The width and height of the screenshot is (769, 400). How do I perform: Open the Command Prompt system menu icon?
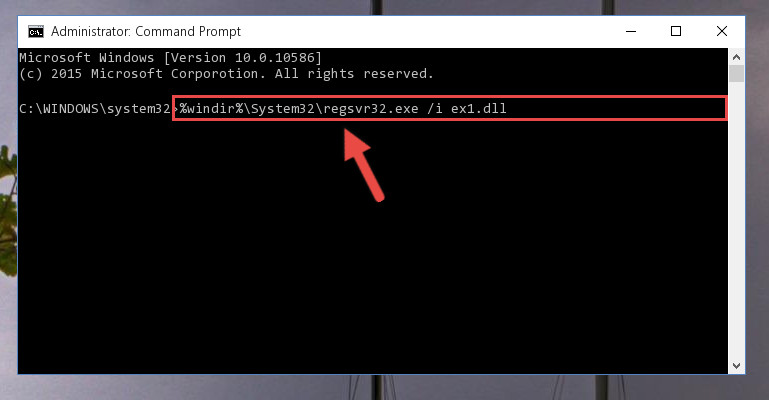pos(35,32)
